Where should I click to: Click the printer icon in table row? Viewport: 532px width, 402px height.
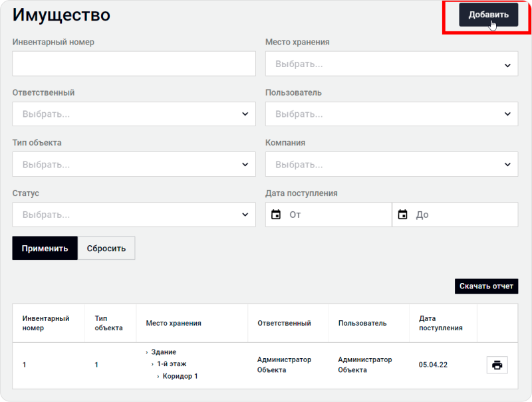point(497,365)
